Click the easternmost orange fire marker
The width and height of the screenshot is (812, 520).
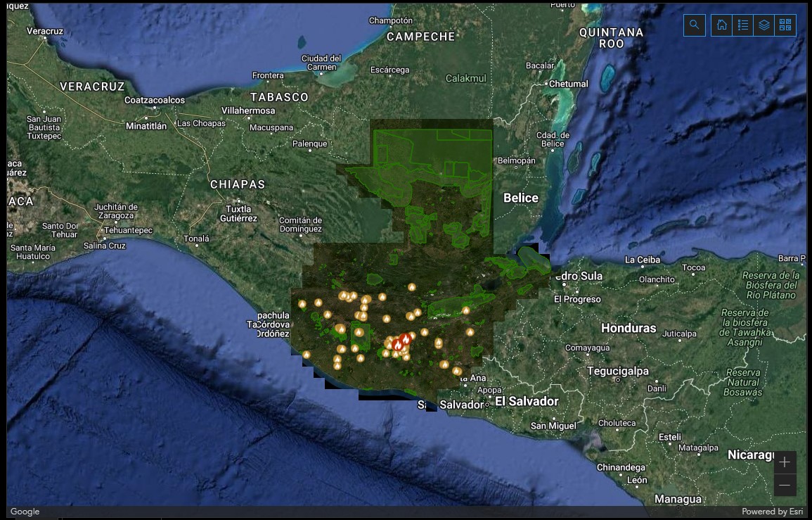[x=470, y=331]
